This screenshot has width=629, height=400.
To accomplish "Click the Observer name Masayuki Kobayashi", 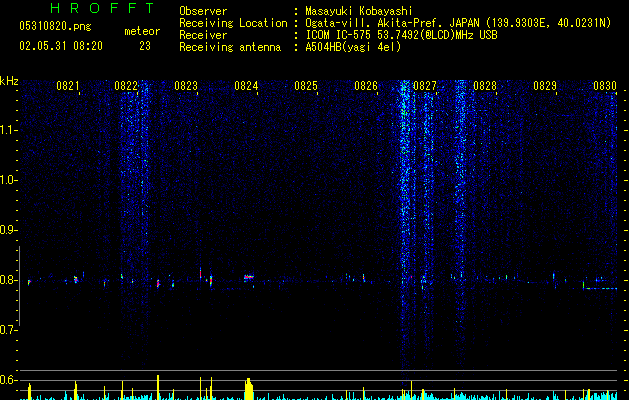I will coord(358,11).
